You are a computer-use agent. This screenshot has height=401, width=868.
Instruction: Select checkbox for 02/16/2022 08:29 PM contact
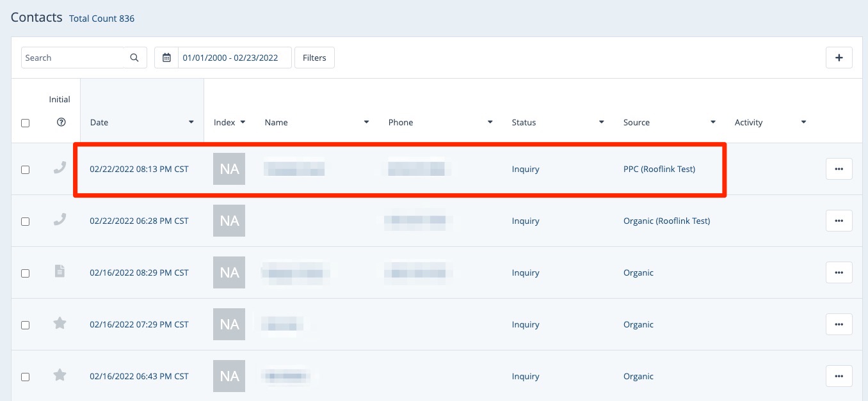pyautogui.click(x=26, y=273)
